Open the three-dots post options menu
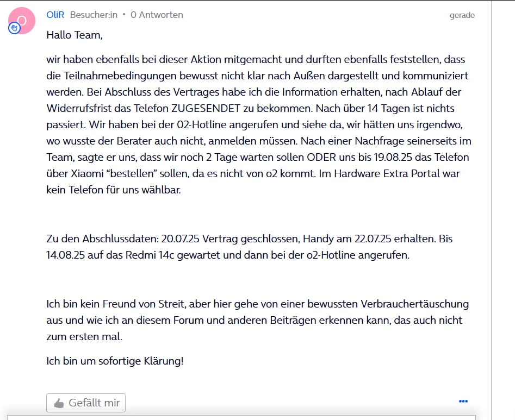The height and width of the screenshot is (420, 515). (463, 402)
